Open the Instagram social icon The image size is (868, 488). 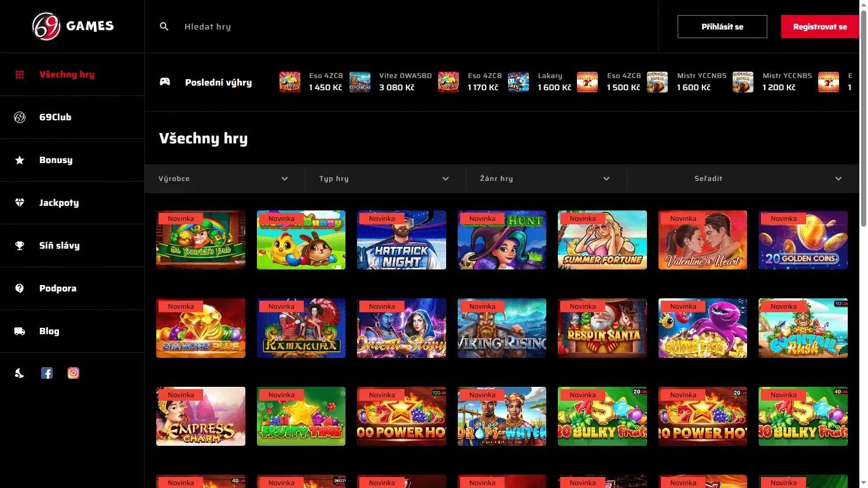(x=73, y=372)
